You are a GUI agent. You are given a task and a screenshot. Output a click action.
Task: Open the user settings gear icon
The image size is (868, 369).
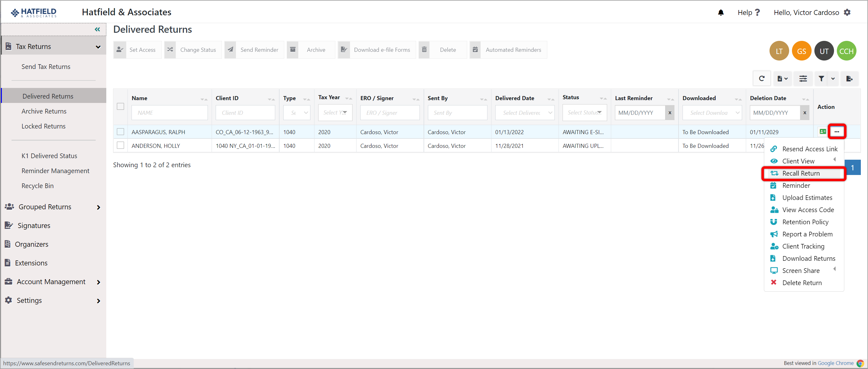tap(848, 12)
